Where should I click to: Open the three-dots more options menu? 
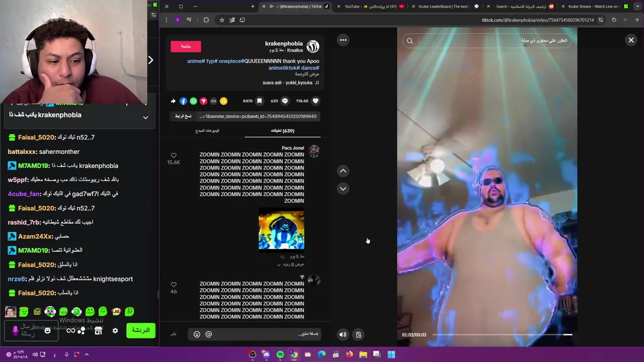[x=343, y=40]
